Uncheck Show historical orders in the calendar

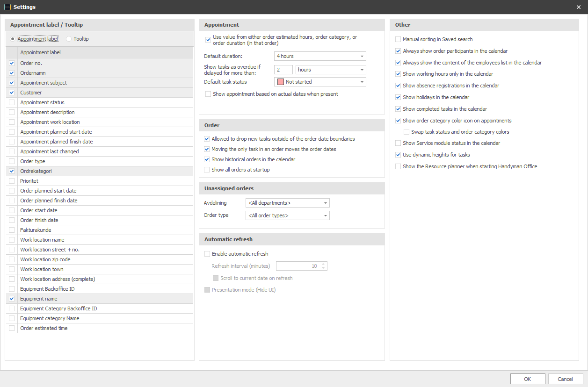point(207,159)
